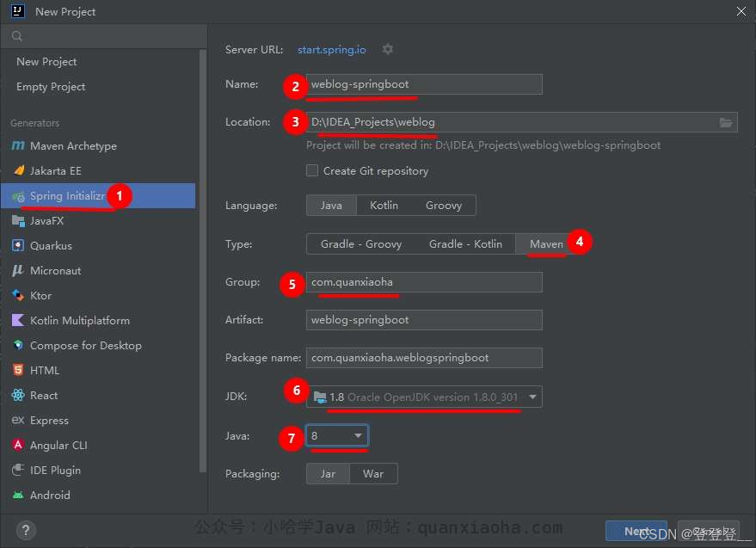Image resolution: width=756 pixels, height=548 pixels.
Task: Select Quarkus generator label
Action: point(51,245)
